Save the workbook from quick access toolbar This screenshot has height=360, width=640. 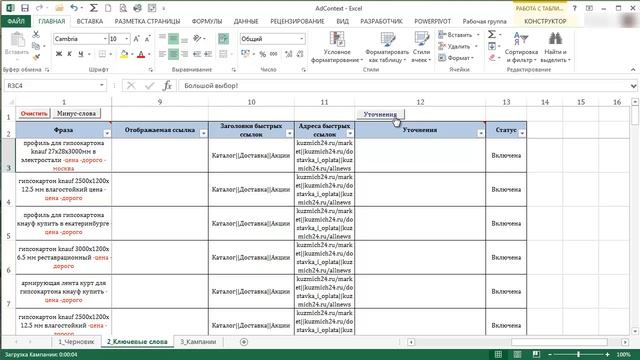pyautogui.click(x=25, y=8)
